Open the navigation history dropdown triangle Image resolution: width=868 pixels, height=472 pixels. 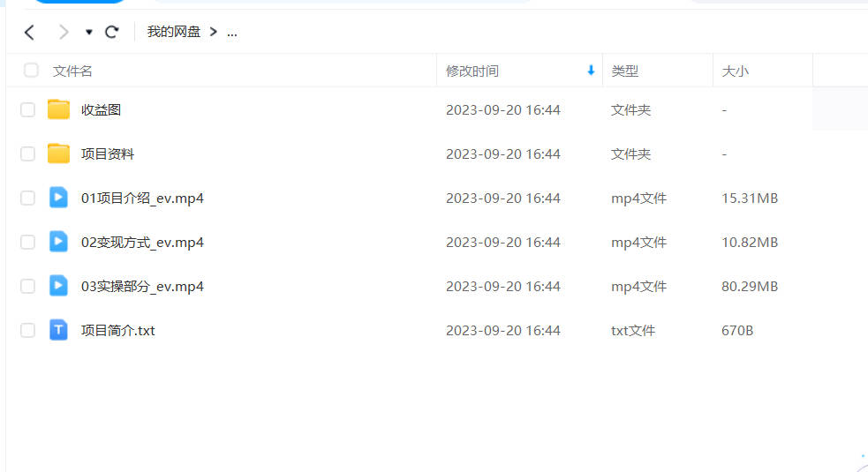[88, 33]
